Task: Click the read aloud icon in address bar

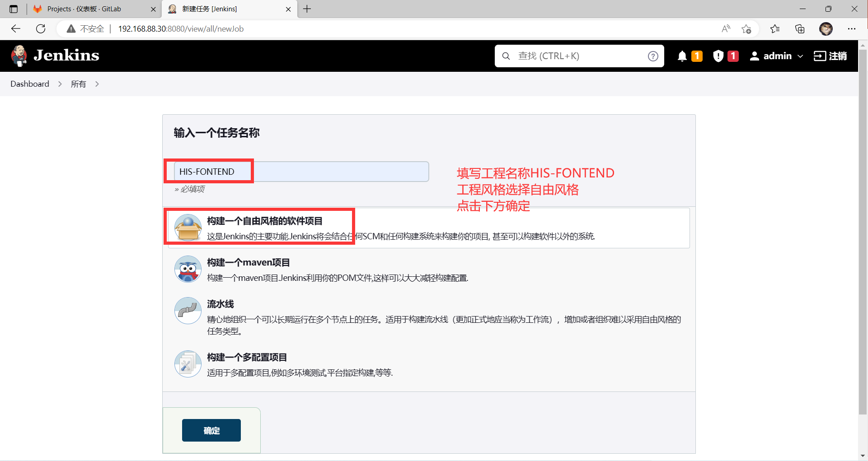Action: coord(726,29)
